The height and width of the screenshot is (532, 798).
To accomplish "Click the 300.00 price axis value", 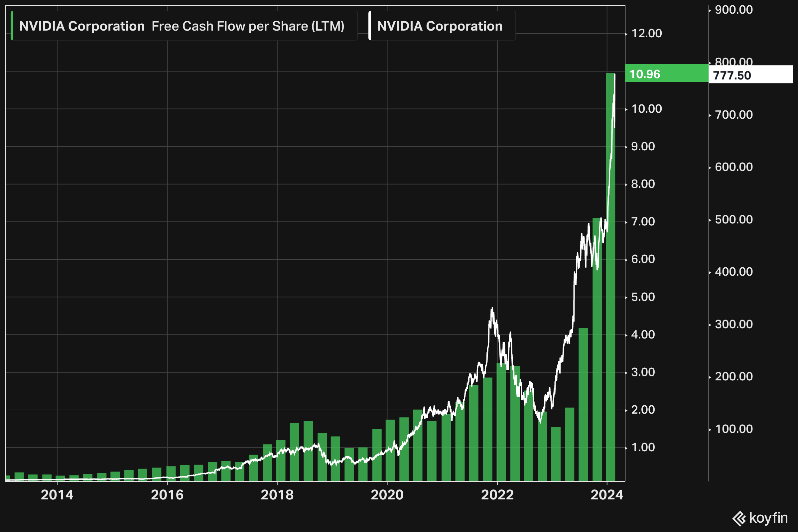I will tap(734, 325).
